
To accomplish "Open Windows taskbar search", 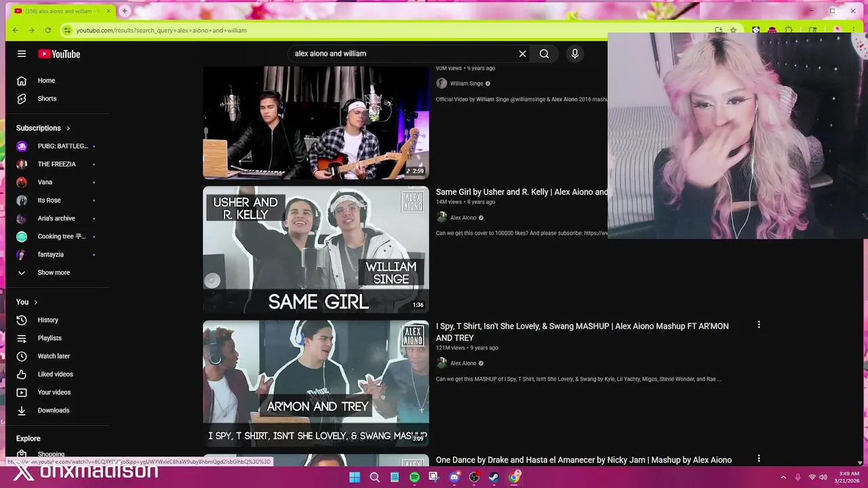I will [x=374, y=477].
